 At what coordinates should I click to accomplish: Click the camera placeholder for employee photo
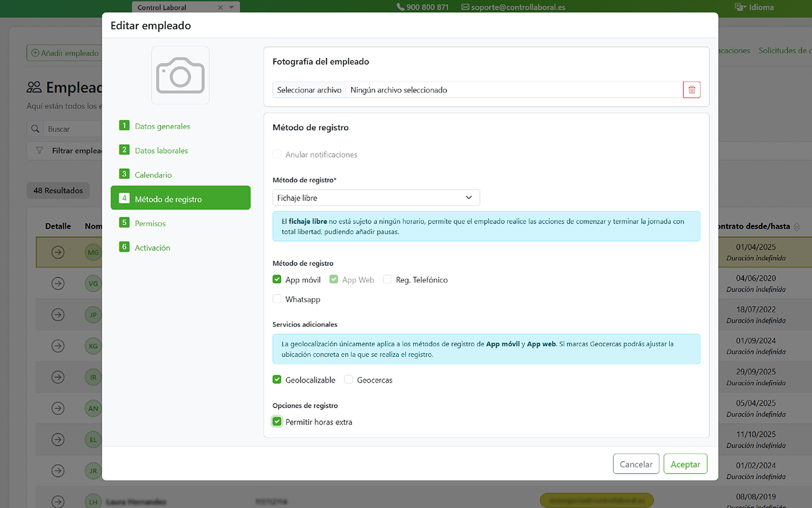tap(180, 75)
